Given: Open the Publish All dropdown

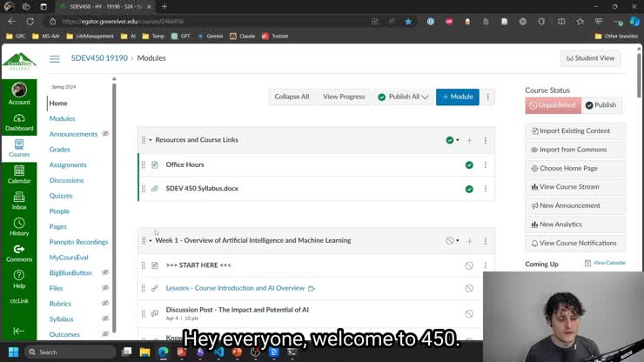Looking at the screenshot, I should point(404,97).
